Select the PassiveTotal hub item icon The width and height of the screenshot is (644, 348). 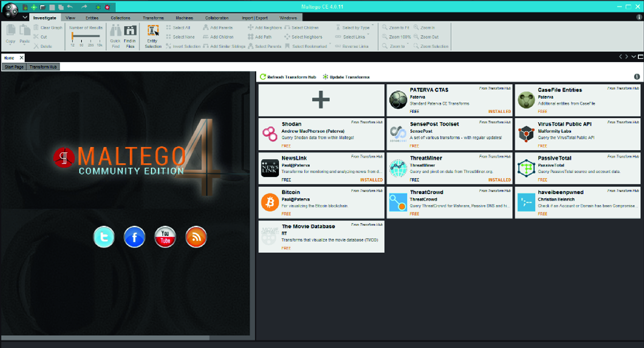526,168
